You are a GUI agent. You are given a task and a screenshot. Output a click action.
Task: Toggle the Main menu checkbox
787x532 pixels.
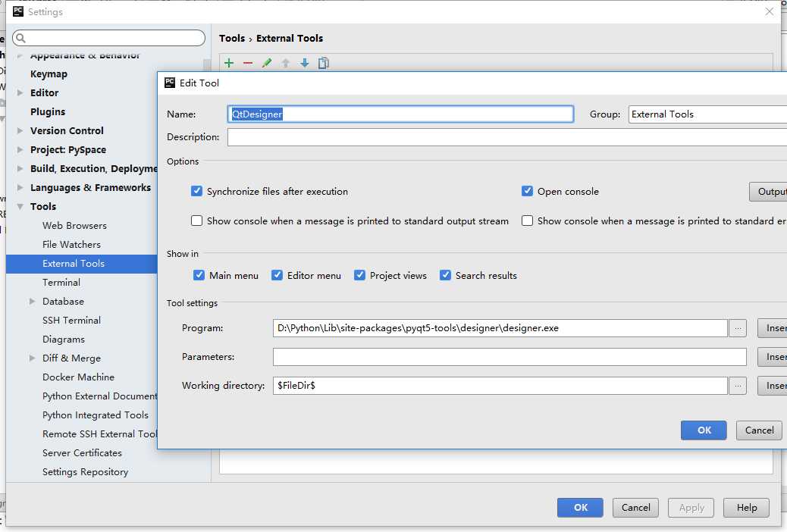point(199,275)
